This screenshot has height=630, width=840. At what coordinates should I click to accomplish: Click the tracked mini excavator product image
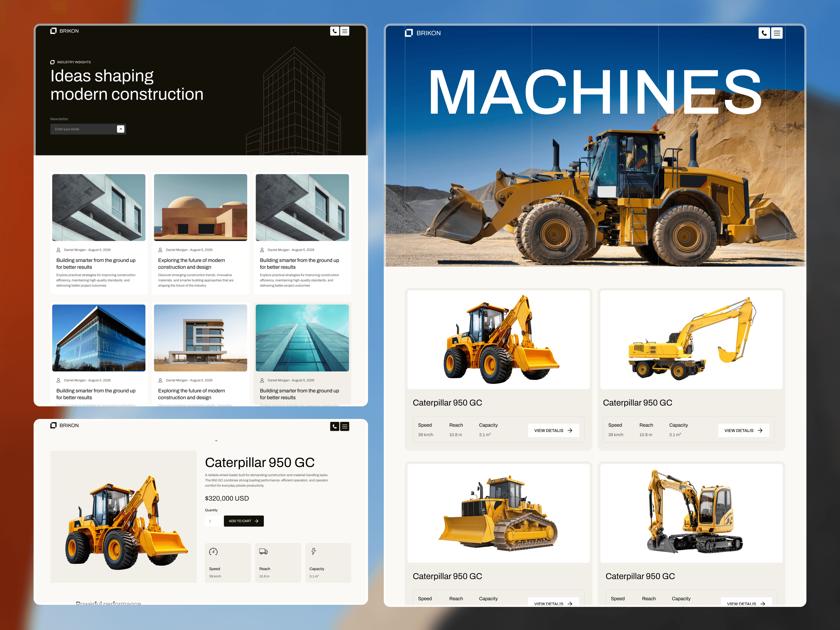click(x=691, y=513)
